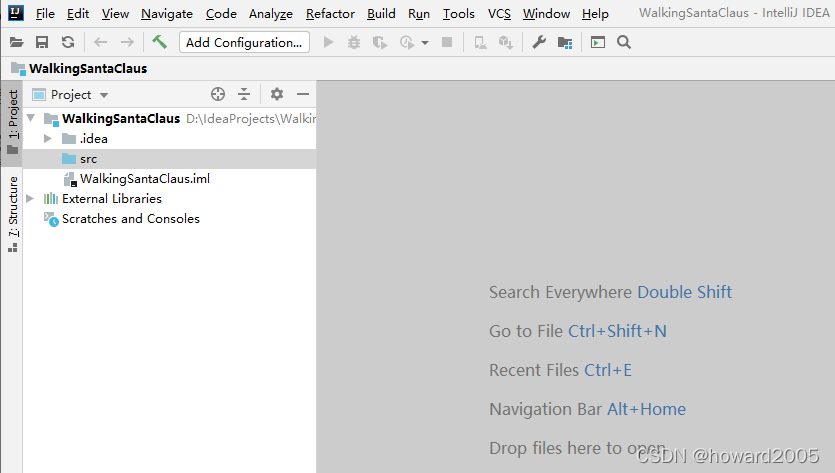Click the Debug bug icon
The width and height of the screenshot is (835, 473).
pyautogui.click(x=354, y=42)
